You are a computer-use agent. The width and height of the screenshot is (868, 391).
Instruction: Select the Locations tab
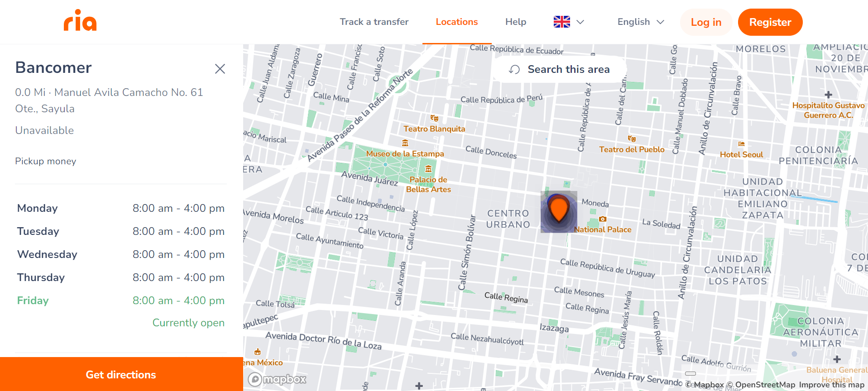point(456,22)
